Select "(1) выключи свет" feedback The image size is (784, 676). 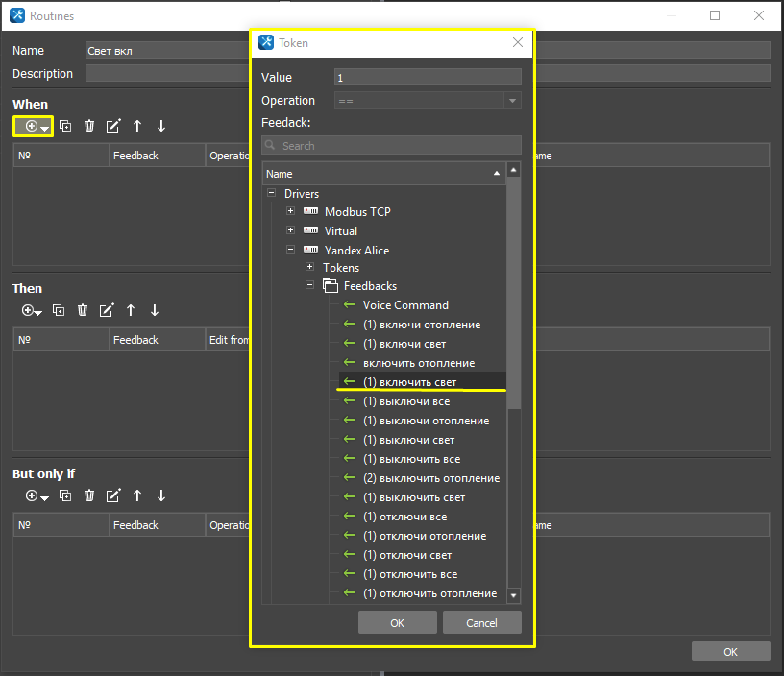pos(408,440)
